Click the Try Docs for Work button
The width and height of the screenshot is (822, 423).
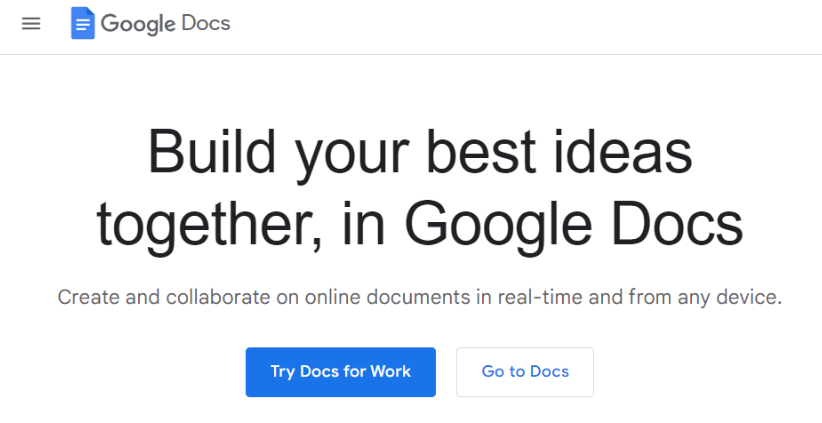coord(341,372)
